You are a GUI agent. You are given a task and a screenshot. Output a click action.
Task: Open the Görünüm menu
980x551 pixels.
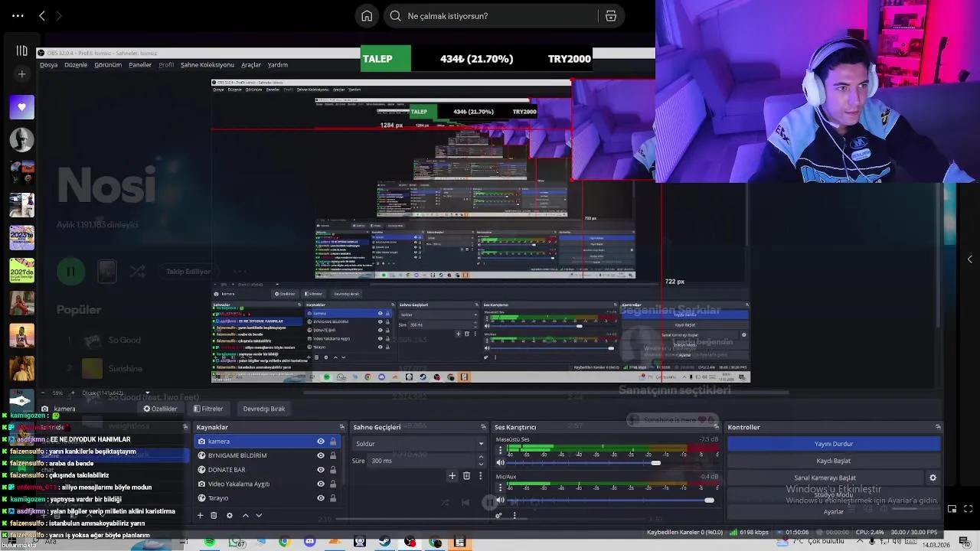[108, 65]
